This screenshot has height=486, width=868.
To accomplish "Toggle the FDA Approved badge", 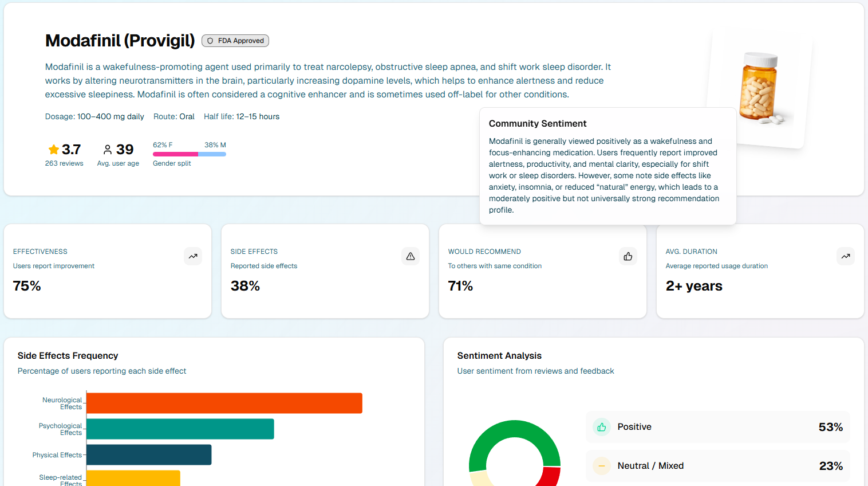I will pyautogui.click(x=235, y=40).
